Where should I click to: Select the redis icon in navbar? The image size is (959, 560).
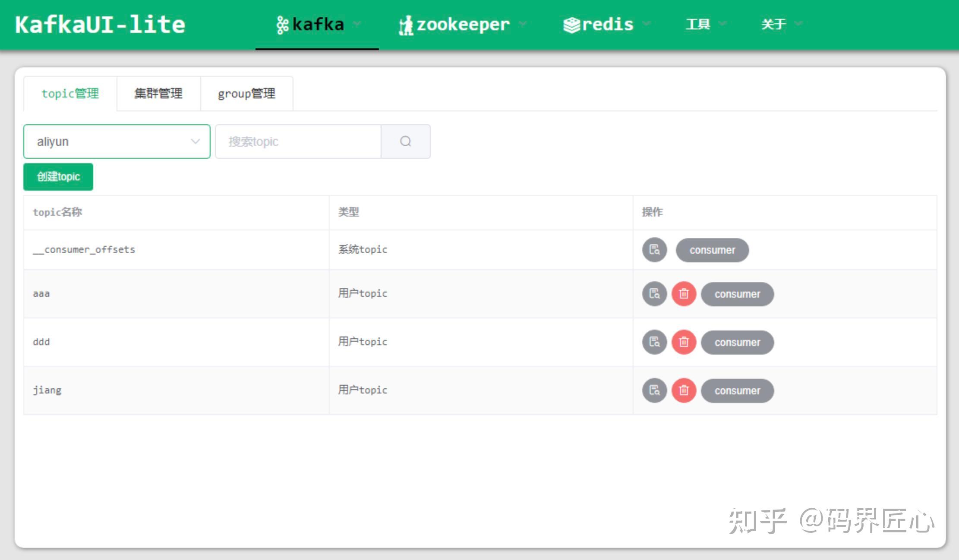571,24
